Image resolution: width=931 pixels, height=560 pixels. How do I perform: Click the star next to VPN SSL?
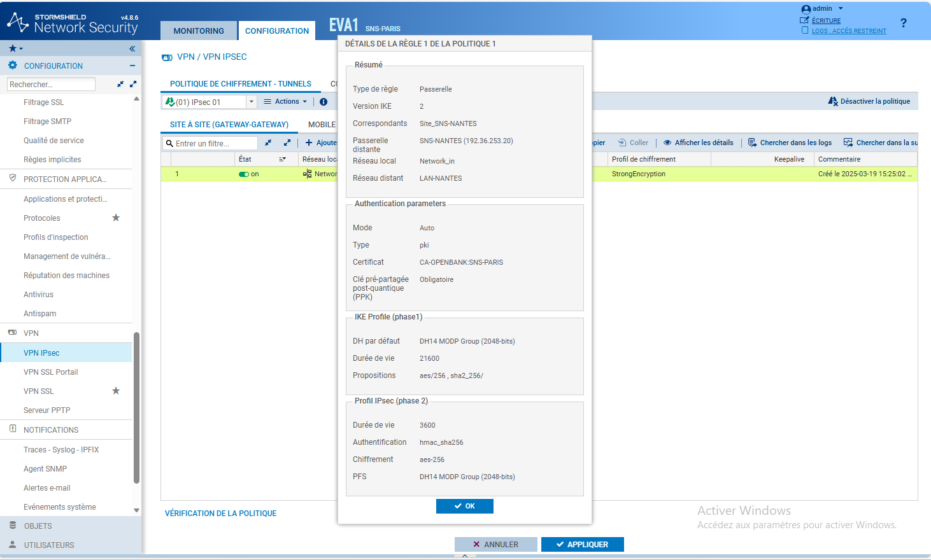click(x=116, y=391)
